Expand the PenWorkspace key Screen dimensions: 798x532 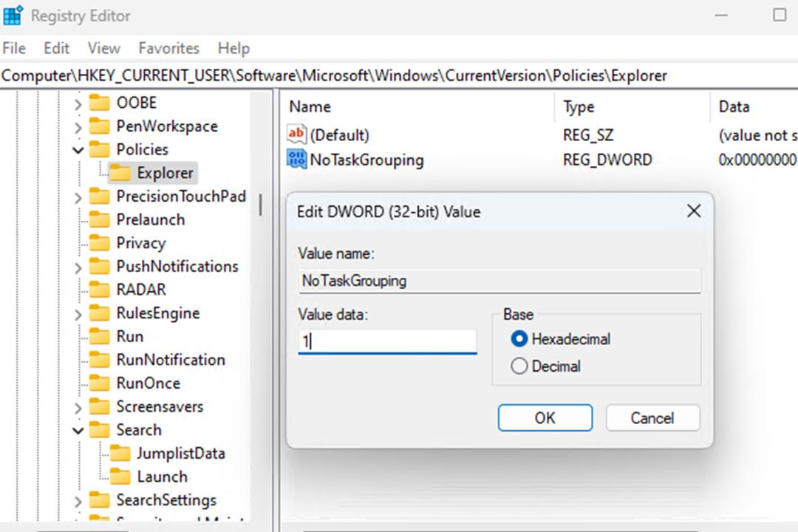coord(78,127)
